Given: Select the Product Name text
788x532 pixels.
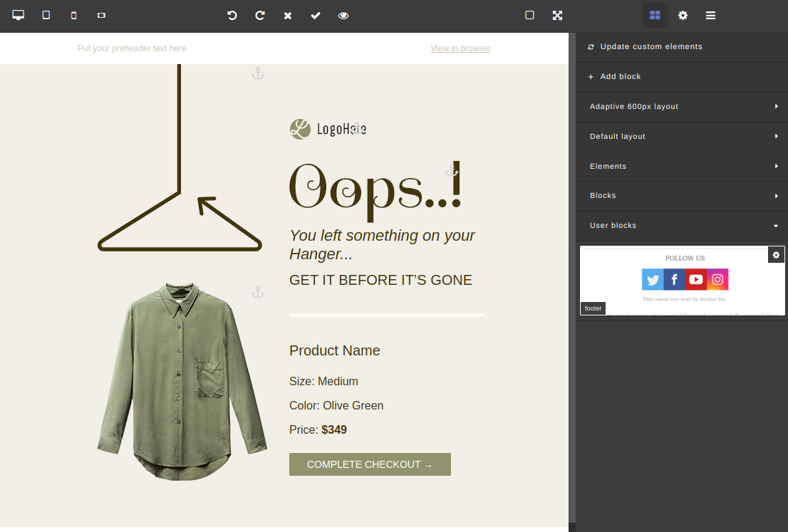Looking at the screenshot, I should point(335,350).
